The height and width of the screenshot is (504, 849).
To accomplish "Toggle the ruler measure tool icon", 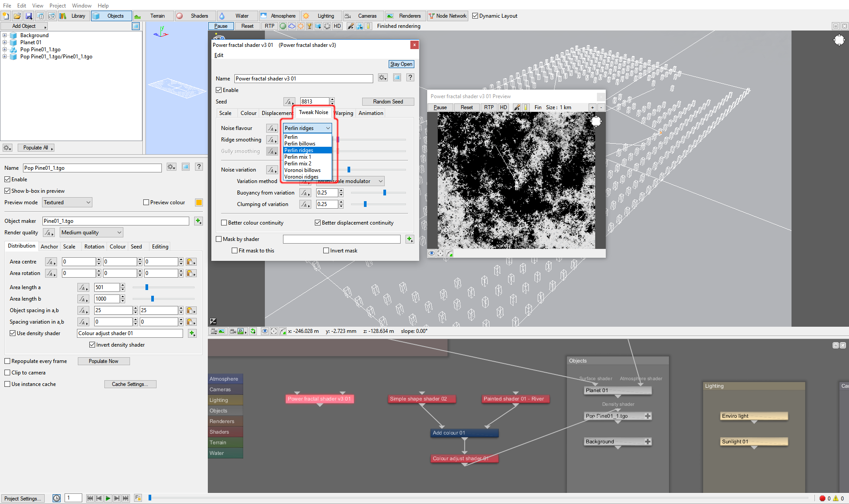I will point(368,26).
